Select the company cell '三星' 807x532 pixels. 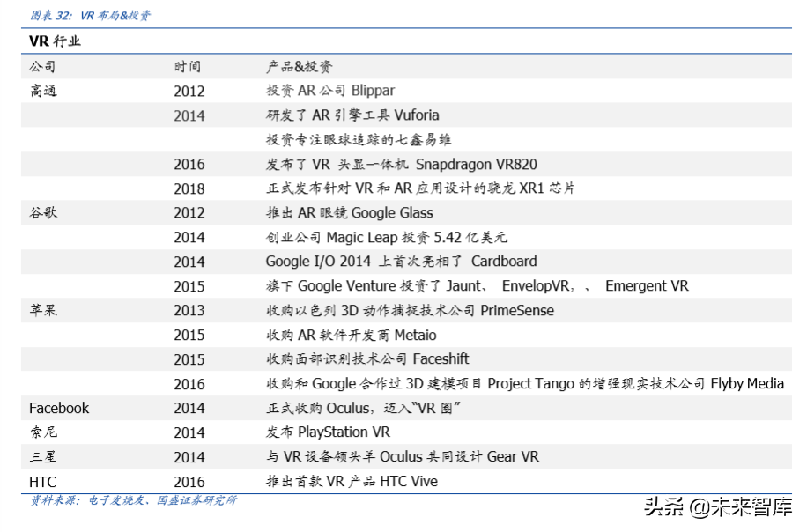coord(43,457)
